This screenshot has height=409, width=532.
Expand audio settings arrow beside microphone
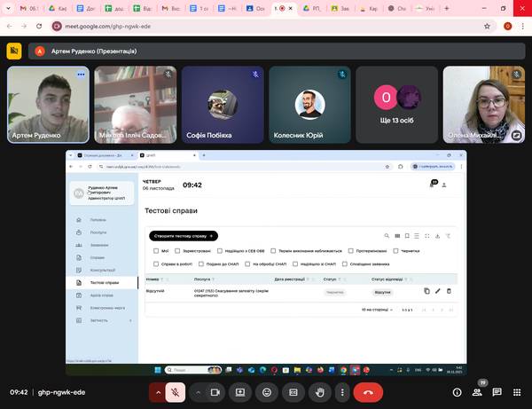(x=160, y=391)
